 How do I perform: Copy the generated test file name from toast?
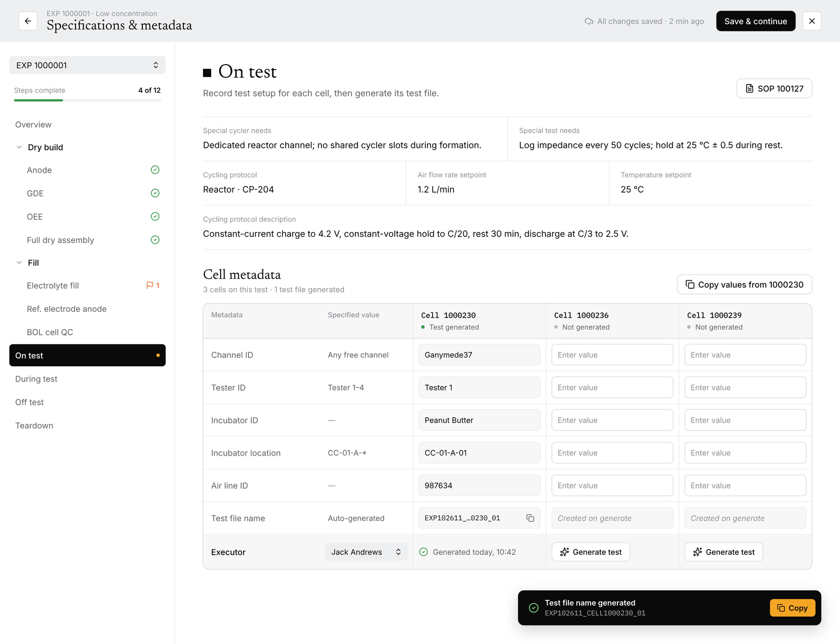pyautogui.click(x=792, y=608)
